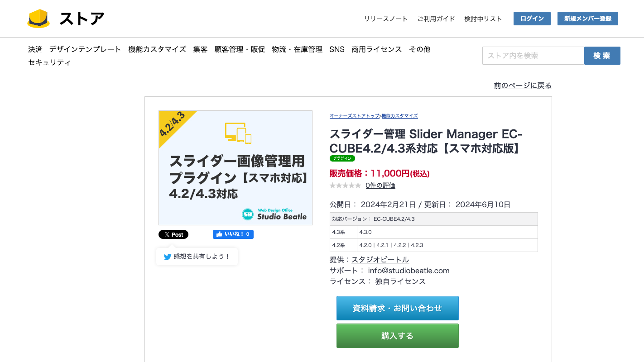Focus the ストア内を検索 search field
Image resolution: width=644 pixels, height=362 pixels.
533,56
